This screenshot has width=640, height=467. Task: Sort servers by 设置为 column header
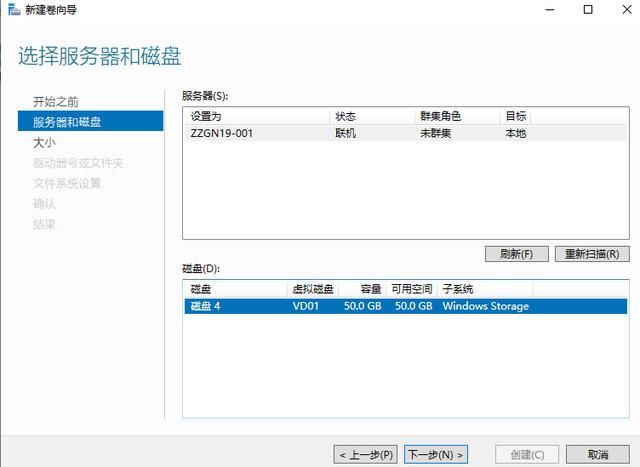click(x=205, y=117)
